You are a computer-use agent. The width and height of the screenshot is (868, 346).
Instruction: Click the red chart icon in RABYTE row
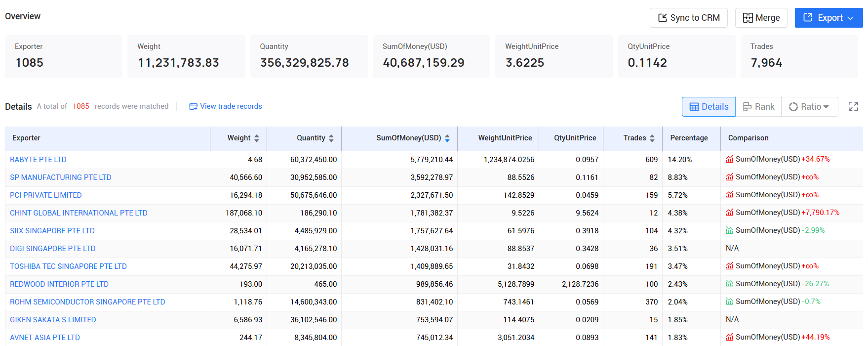click(x=729, y=159)
